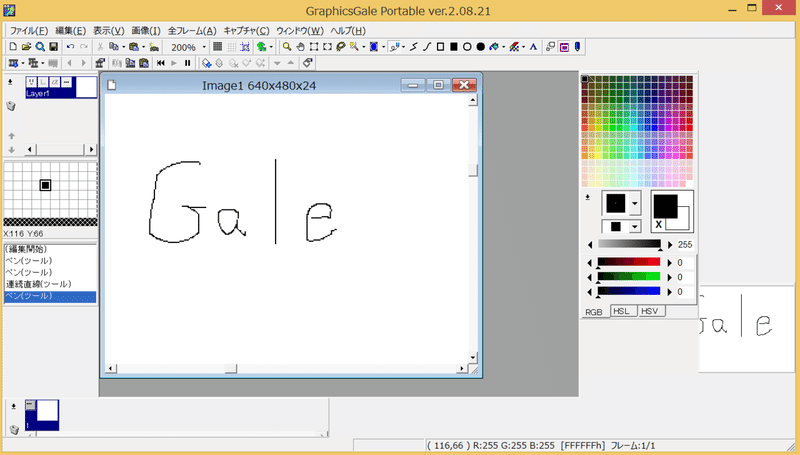Toggle Layer1 transparent color L button

43,82
